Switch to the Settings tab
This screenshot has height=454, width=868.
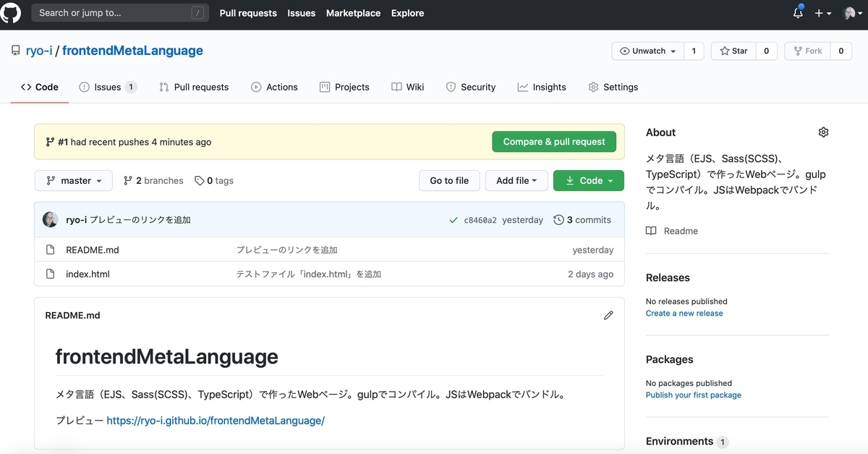[x=613, y=87]
